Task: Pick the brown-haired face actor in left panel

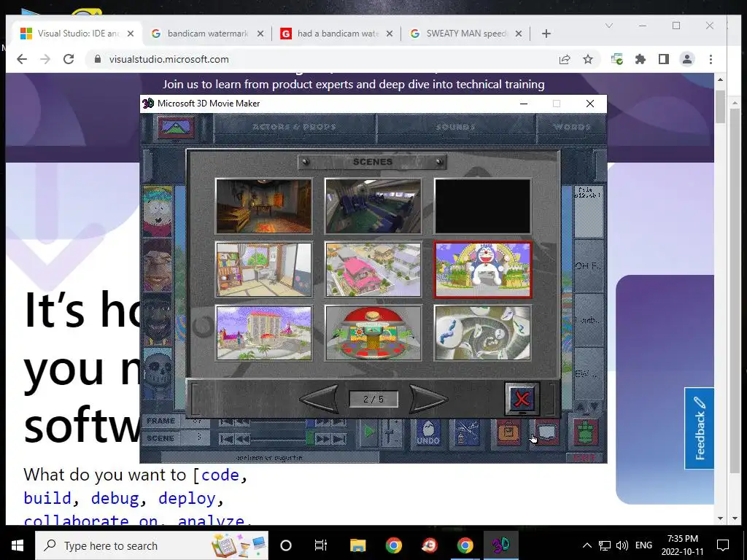Action: coord(158,265)
